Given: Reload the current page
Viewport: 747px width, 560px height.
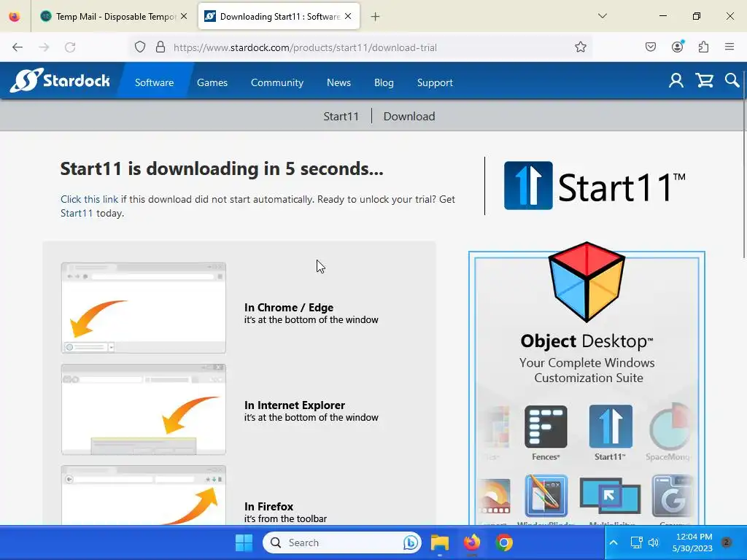Looking at the screenshot, I should [70, 47].
